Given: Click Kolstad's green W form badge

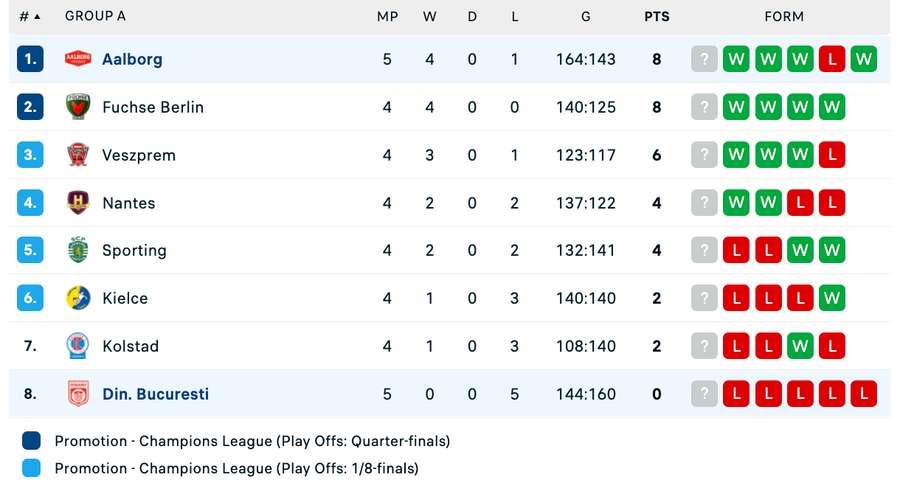Looking at the screenshot, I should 799,346.
